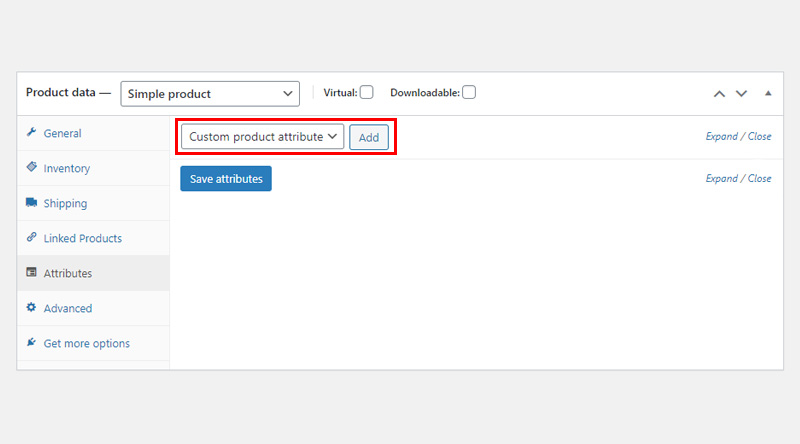Enable the Virtual checkbox
Image resolution: width=800 pixels, height=444 pixels.
pyautogui.click(x=366, y=92)
